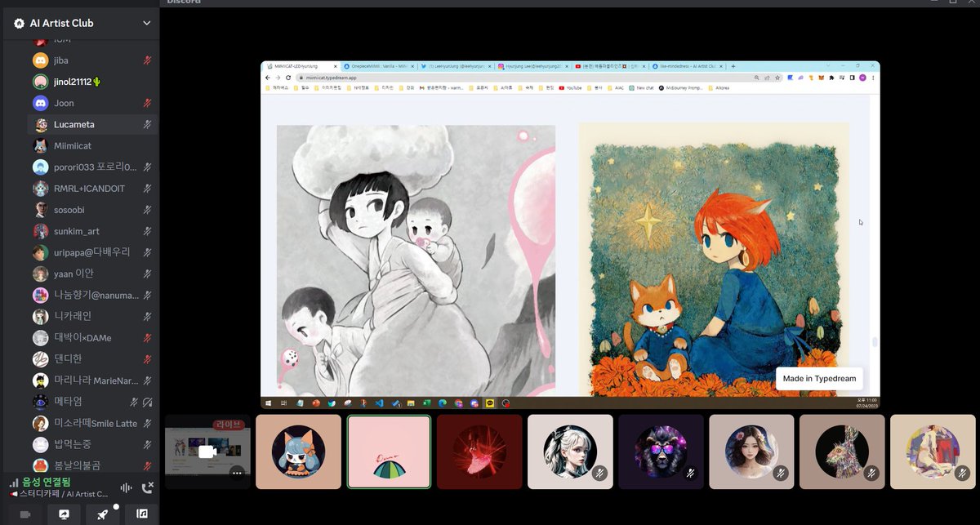
Task: Select member 댄디한 in the voice list
Action: [94, 358]
